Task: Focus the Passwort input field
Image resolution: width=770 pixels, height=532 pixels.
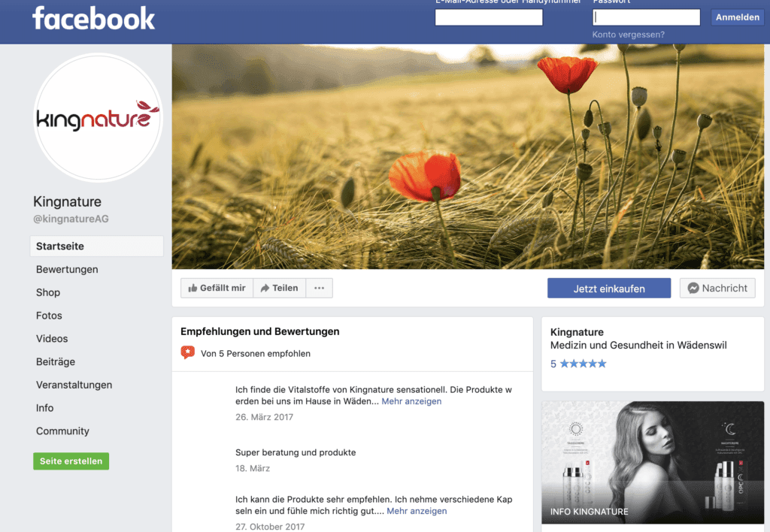Action: [x=646, y=17]
